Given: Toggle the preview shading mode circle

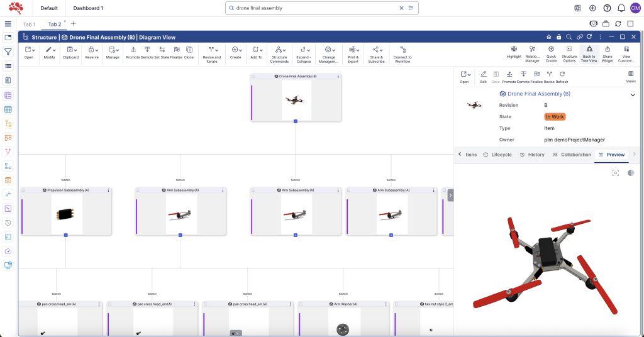Looking at the screenshot, I should point(630,173).
